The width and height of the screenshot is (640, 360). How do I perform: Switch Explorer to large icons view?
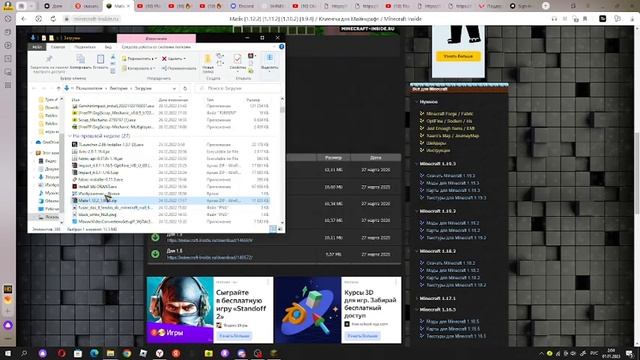pos(280,229)
